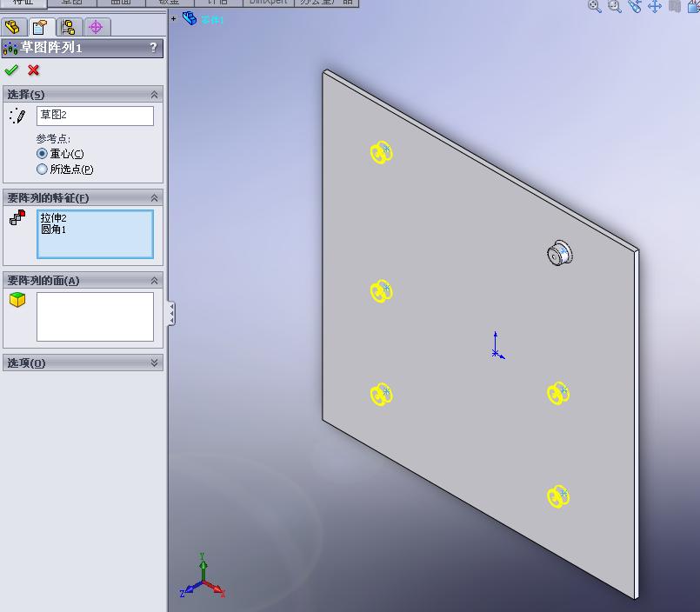This screenshot has height=612, width=700.
Task: Open the ConfigurationManager tab
Action: click(x=69, y=27)
